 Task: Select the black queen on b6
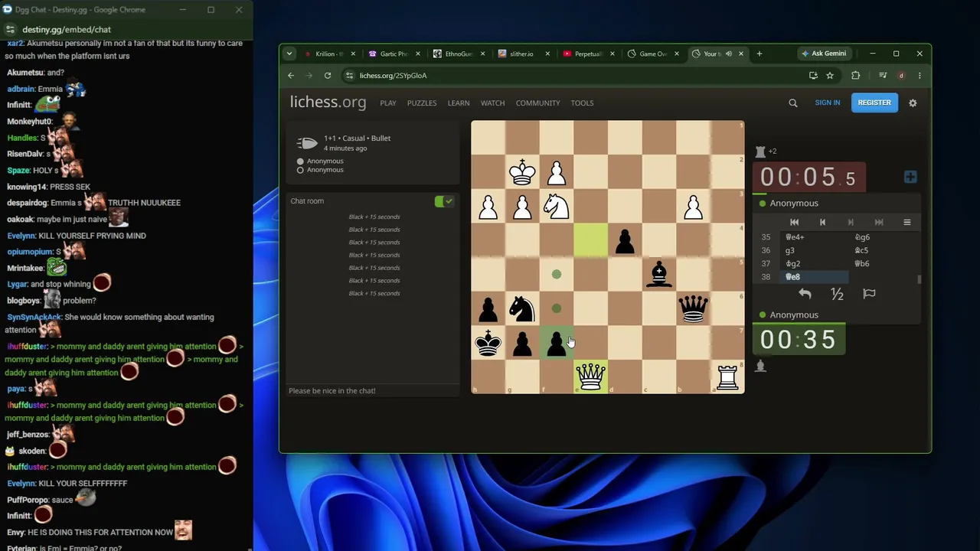pyautogui.click(x=693, y=308)
